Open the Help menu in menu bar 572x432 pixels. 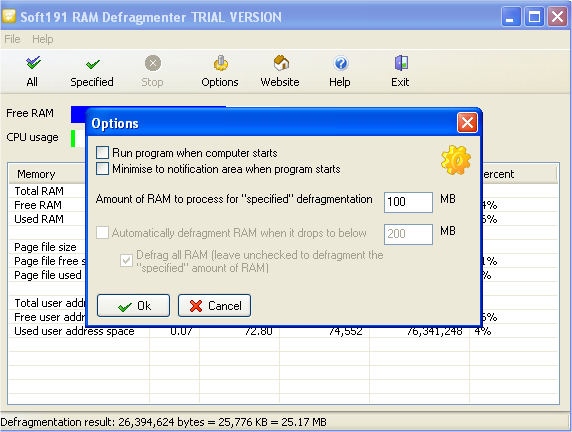point(43,39)
